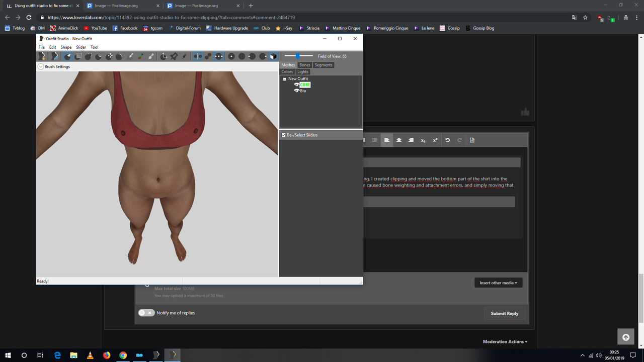Uncheck the De-/Select Sliders checkbox

pyautogui.click(x=284, y=135)
